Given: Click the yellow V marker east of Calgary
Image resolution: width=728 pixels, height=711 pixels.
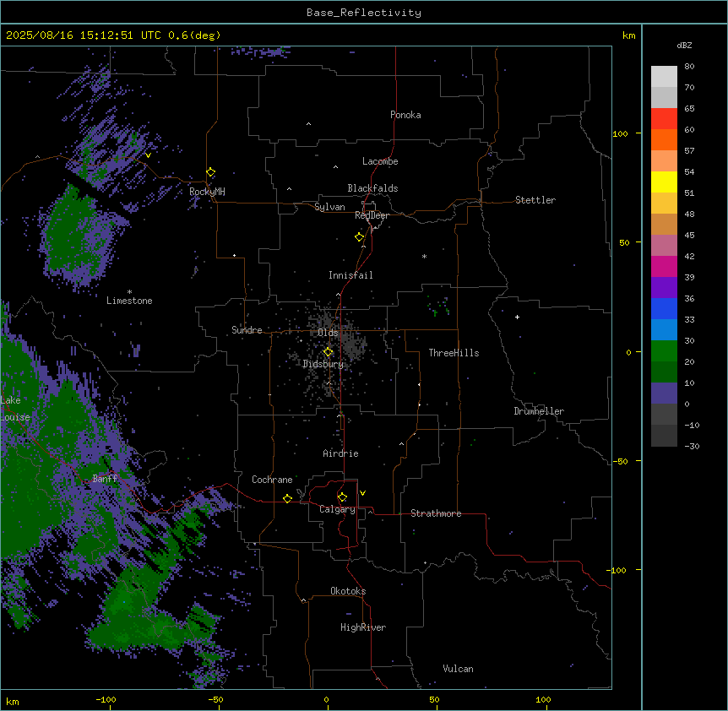Looking at the screenshot, I should (x=362, y=493).
